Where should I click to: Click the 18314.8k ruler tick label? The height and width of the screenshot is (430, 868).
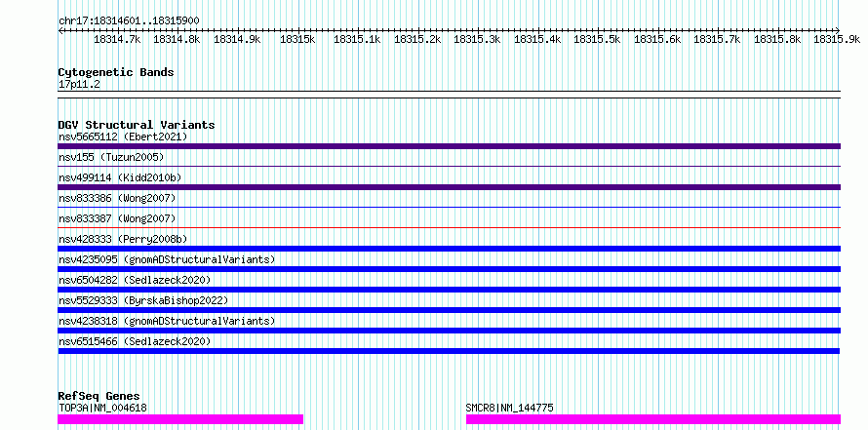[178, 39]
